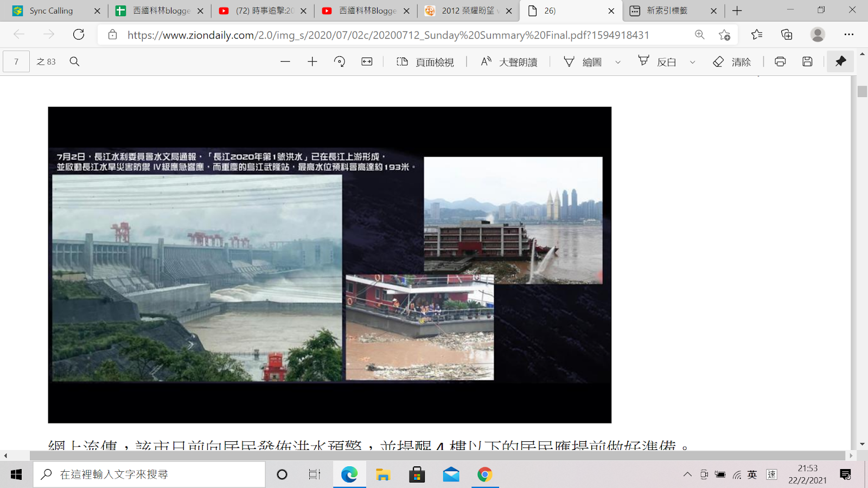Click the browser back arrow
Image resolution: width=868 pixels, height=488 pixels.
click(x=19, y=35)
